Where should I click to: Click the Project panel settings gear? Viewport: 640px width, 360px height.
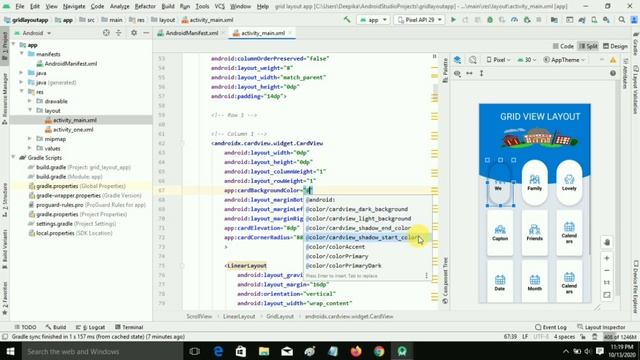point(133,33)
